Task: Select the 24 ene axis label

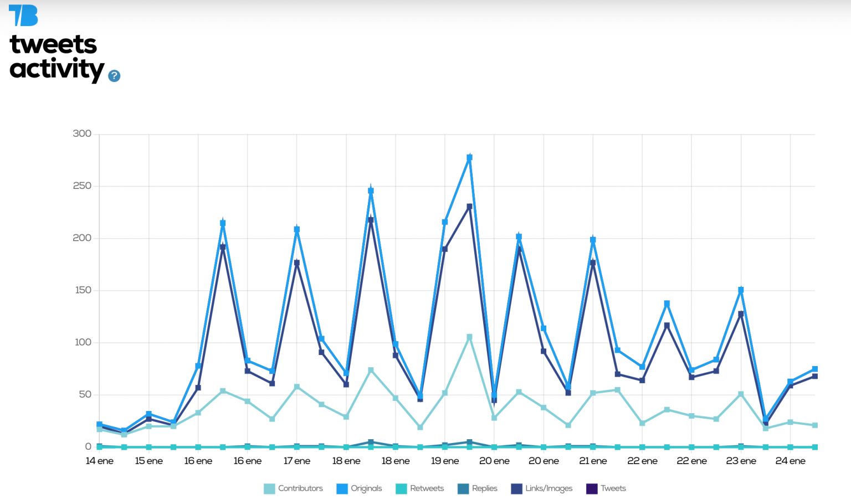Action: [x=791, y=461]
